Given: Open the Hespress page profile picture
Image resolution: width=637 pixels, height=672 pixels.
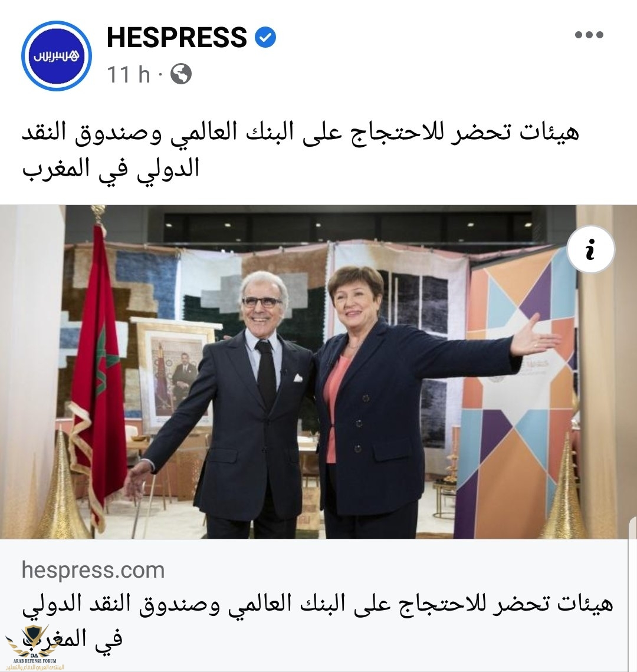Looking at the screenshot, I should pos(56,56).
